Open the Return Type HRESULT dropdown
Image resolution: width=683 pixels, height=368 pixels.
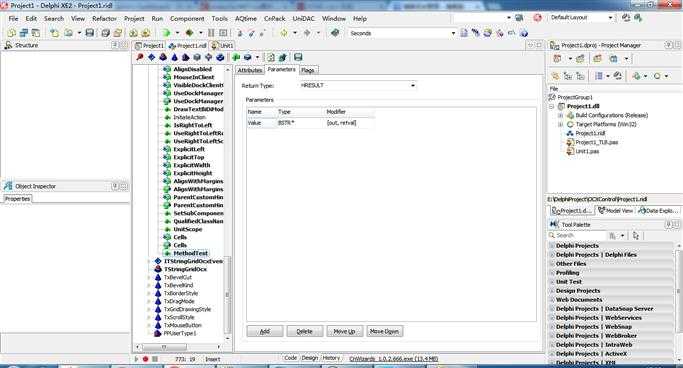pos(413,85)
